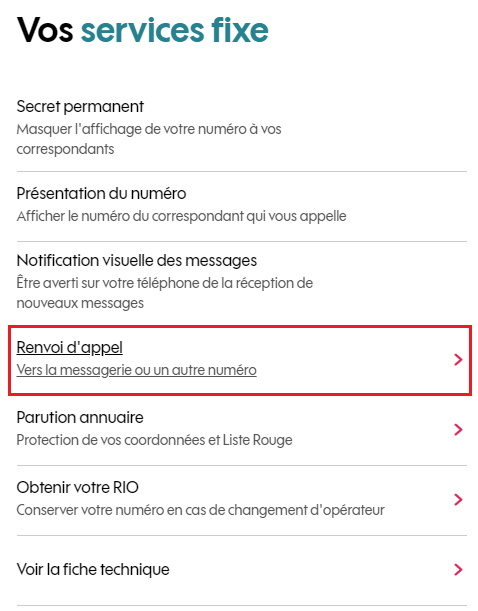The width and height of the screenshot is (478, 611).
Task: Click "Protection de vos coordonnées et Liste Rouge" text
Action: click(154, 440)
